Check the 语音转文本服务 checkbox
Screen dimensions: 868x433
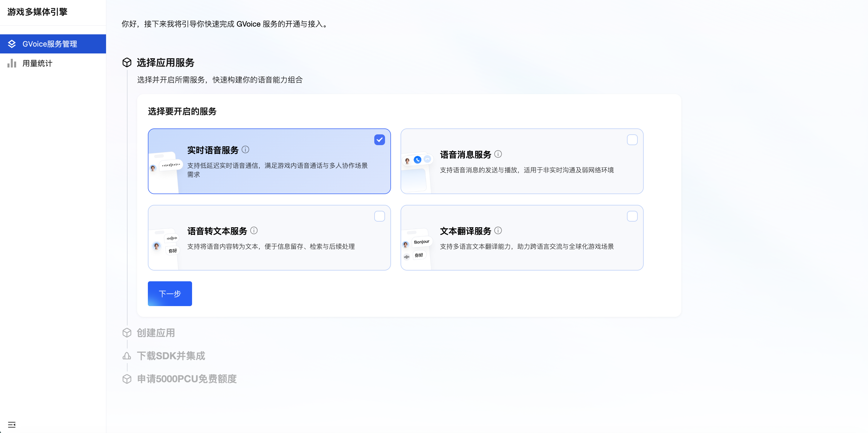[379, 216]
